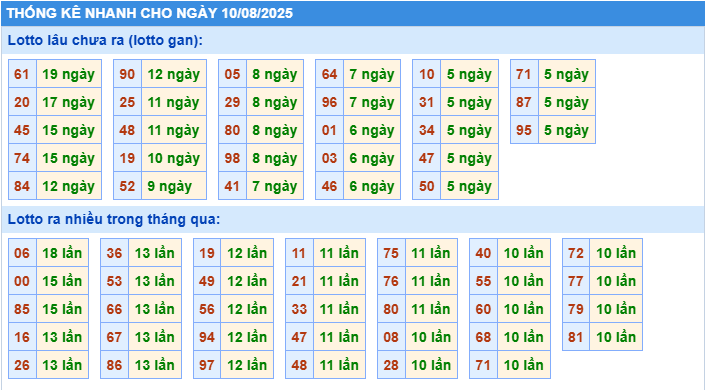Select the heading 'Lotto ra nhiều trong tháng qua:'

point(114,219)
